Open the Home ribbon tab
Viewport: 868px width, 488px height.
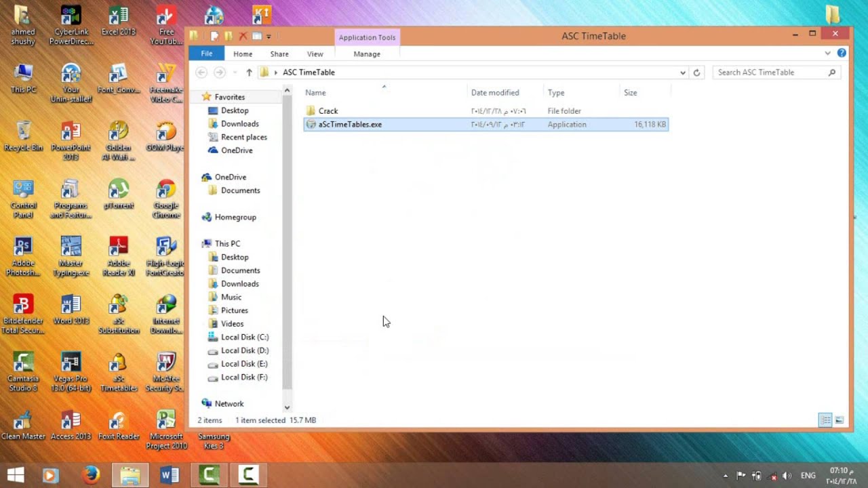click(x=243, y=54)
